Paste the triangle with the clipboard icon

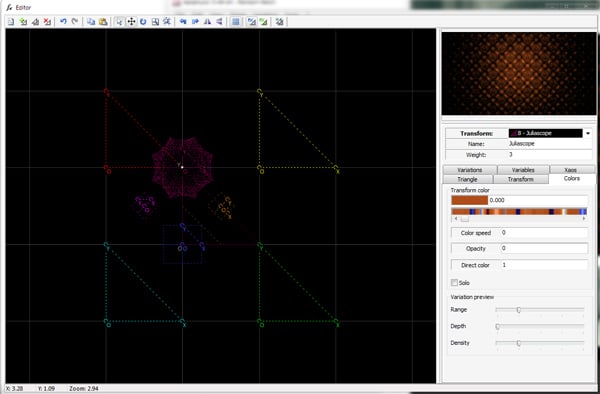[103, 22]
